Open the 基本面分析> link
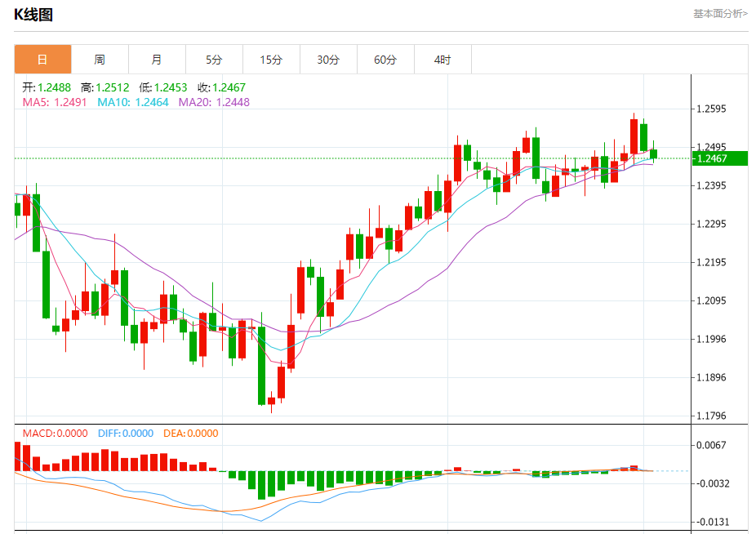 pyautogui.click(x=720, y=14)
